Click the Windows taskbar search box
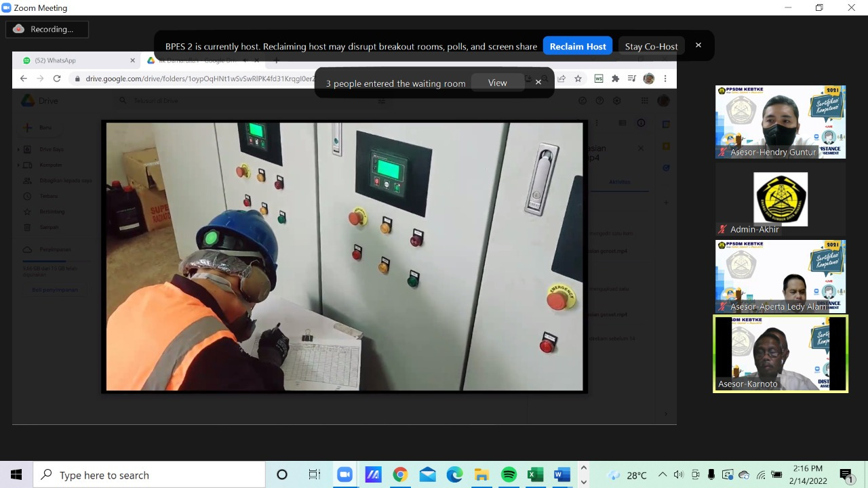This screenshot has height=488, width=868. pos(149,475)
